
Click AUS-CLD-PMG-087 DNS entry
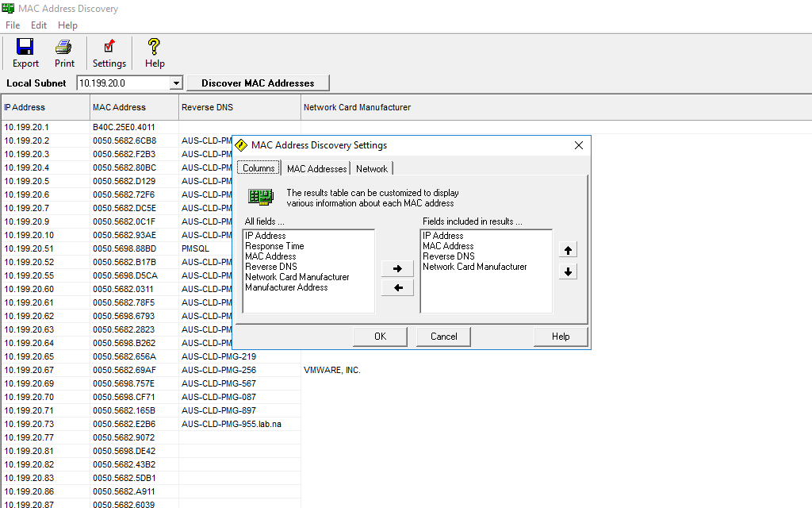tap(219, 397)
